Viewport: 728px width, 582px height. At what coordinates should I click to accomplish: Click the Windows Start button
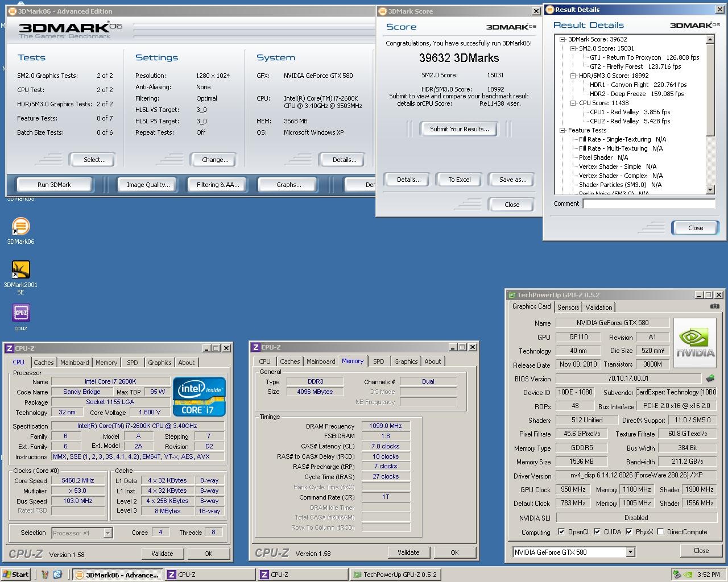pyautogui.click(x=15, y=575)
